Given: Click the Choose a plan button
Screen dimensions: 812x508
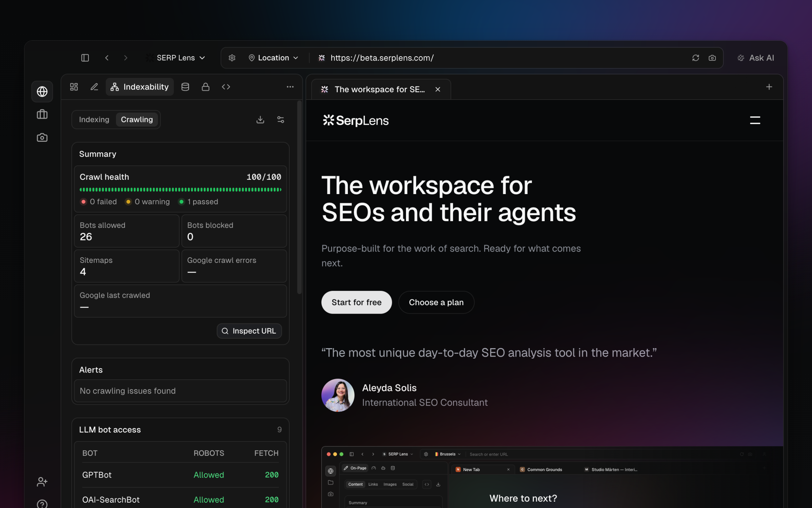Looking at the screenshot, I should coord(436,302).
